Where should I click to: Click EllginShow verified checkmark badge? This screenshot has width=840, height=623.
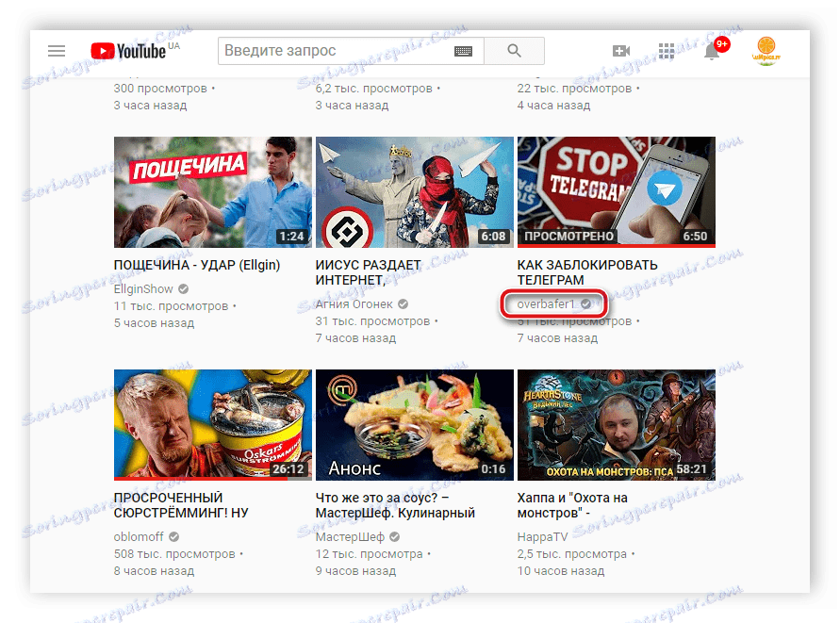(x=183, y=289)
